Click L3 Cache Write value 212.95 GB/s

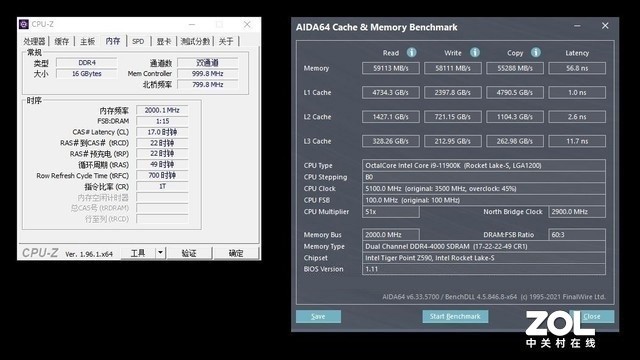pyautogui.click(x=453, y=141)
